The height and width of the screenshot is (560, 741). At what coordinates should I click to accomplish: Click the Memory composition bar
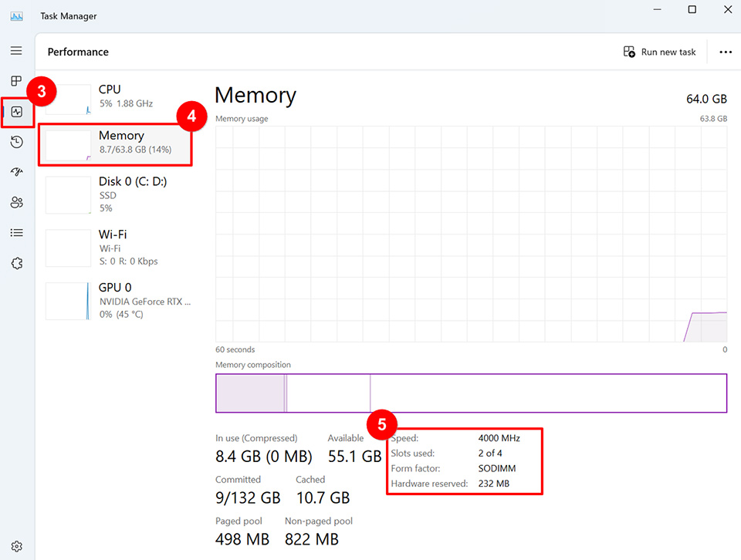(471, 393)
